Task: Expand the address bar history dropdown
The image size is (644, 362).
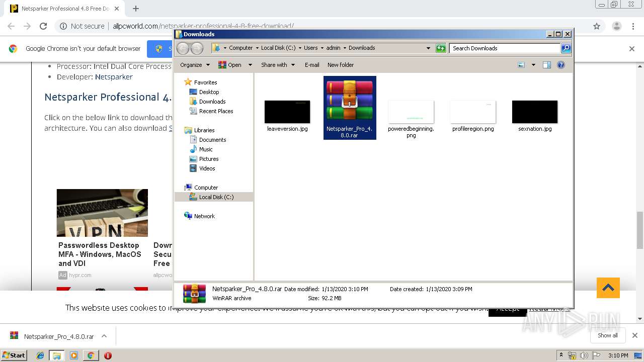Action: [428, 48]
